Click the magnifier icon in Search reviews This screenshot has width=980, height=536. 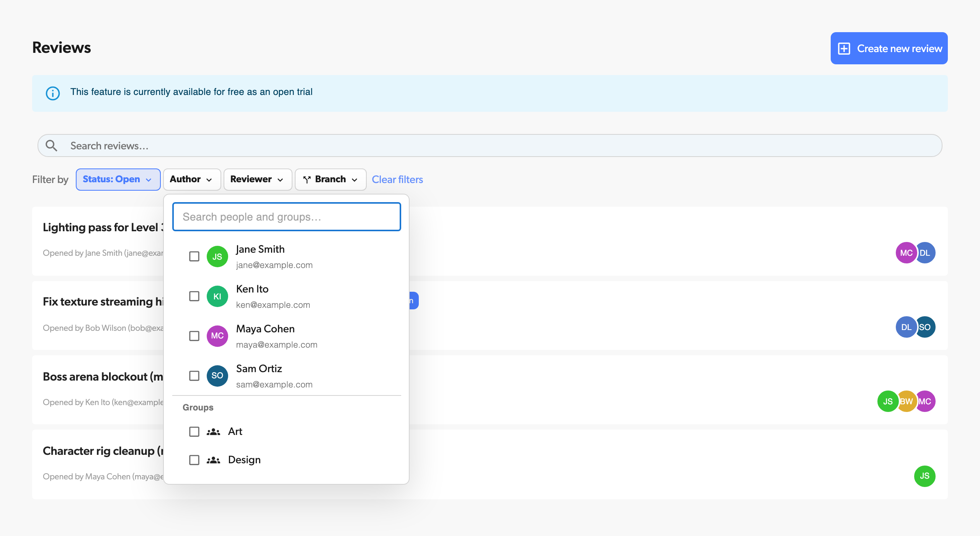pyautogui.click(x=51, y=145)
